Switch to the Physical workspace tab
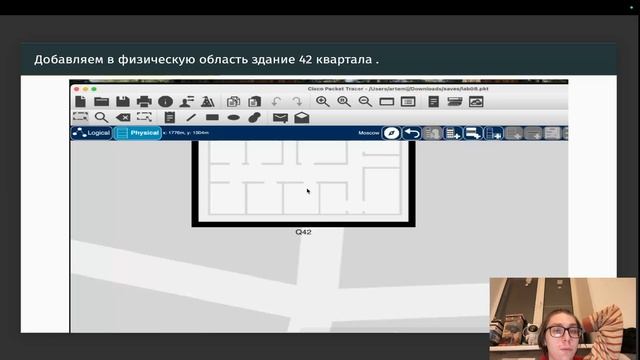Viewport: 640px width, 360px height. (x=138, y=133)
